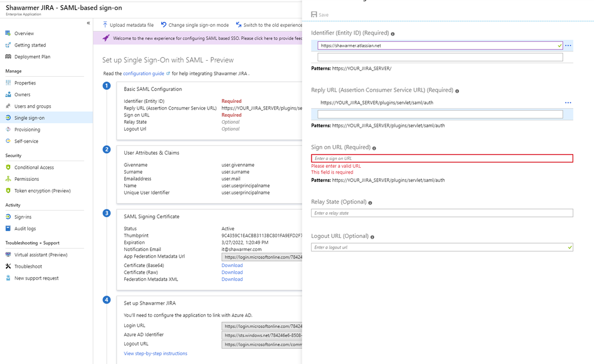The image size is (594, 364).
Task: Download Federation Metadata XML
Action: pyautogui.click(x=232, y=279)
